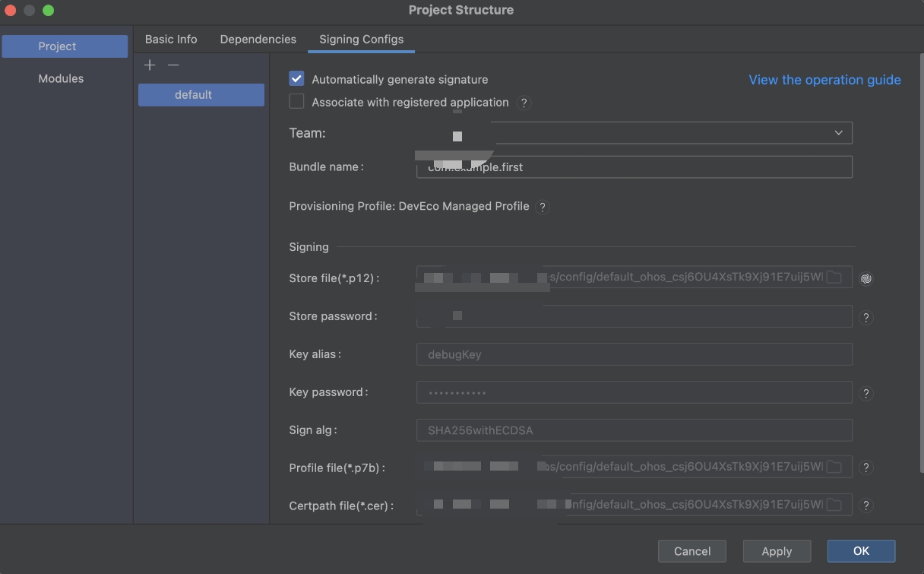Switch to Basic Info tab
The height and width of the screenshot is (574, 924).
coord(171,40)
